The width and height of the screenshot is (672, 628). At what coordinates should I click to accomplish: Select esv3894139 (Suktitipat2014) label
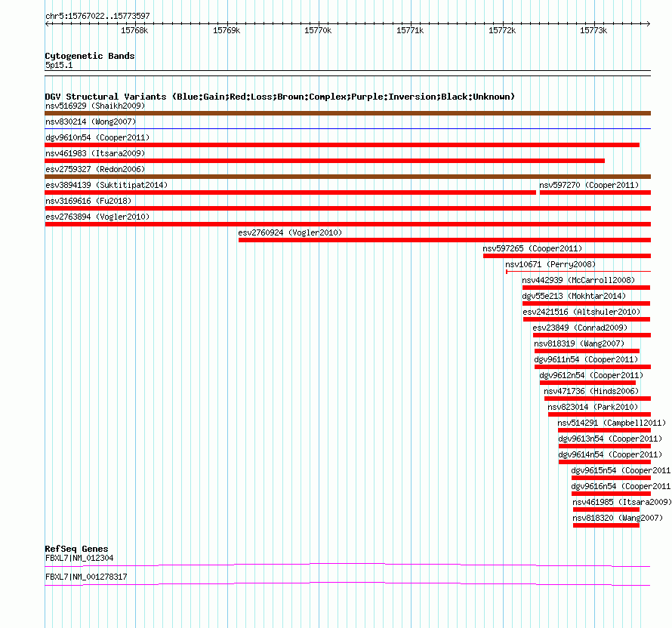(x=106, y=185)
